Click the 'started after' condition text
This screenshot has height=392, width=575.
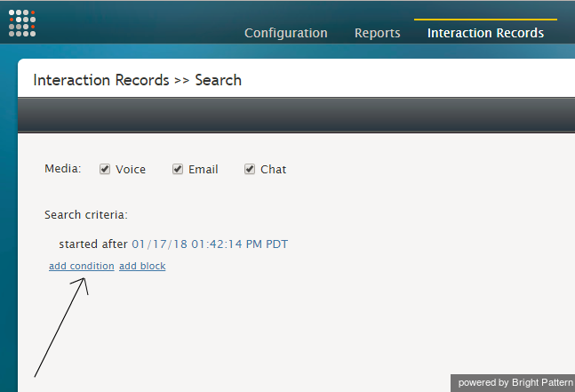tap(93, 244)
